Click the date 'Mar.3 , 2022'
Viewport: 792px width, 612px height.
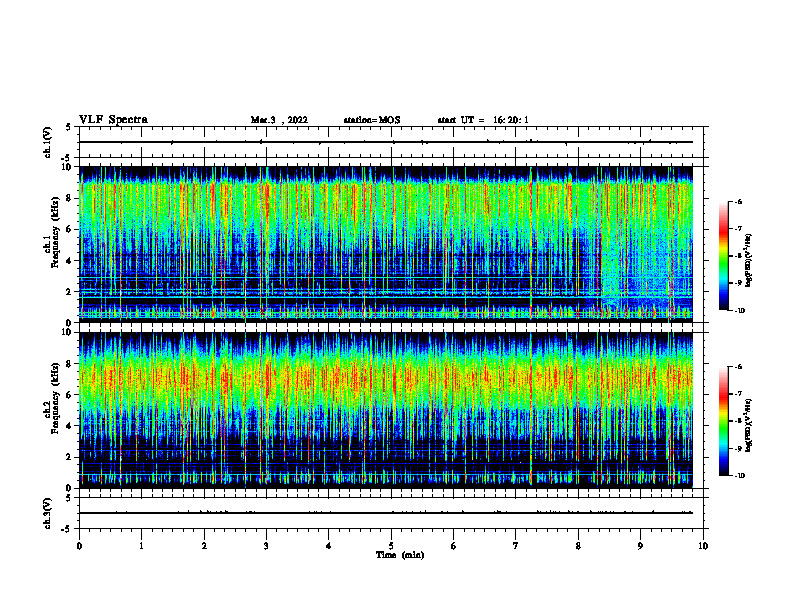tap(279, 120)
